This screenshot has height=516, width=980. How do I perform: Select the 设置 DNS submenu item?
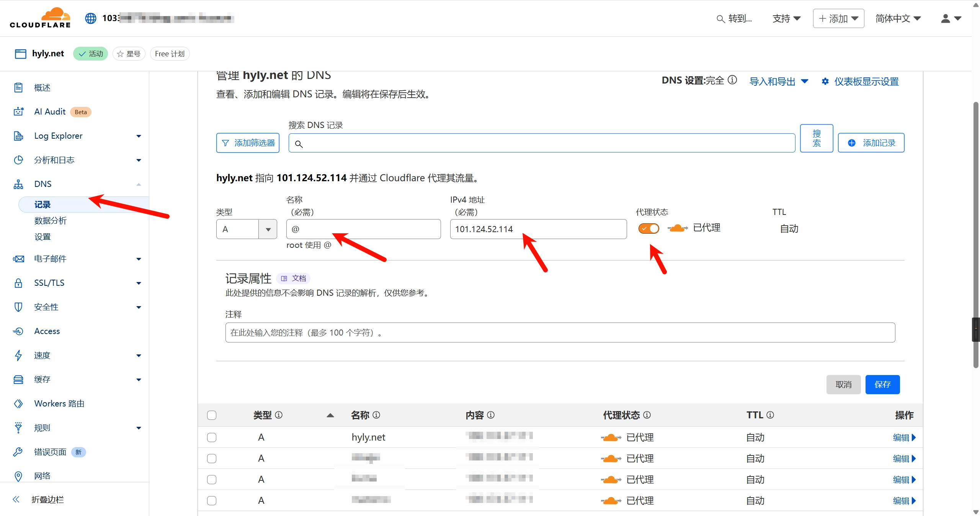tap(42, 237)
